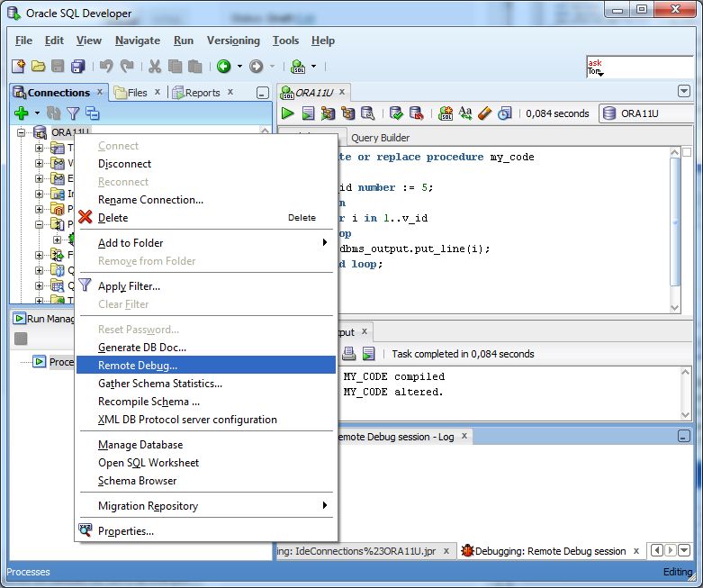Click Manage Database entry
This screenshot has height=588, width=703.
tap(206, 445)
